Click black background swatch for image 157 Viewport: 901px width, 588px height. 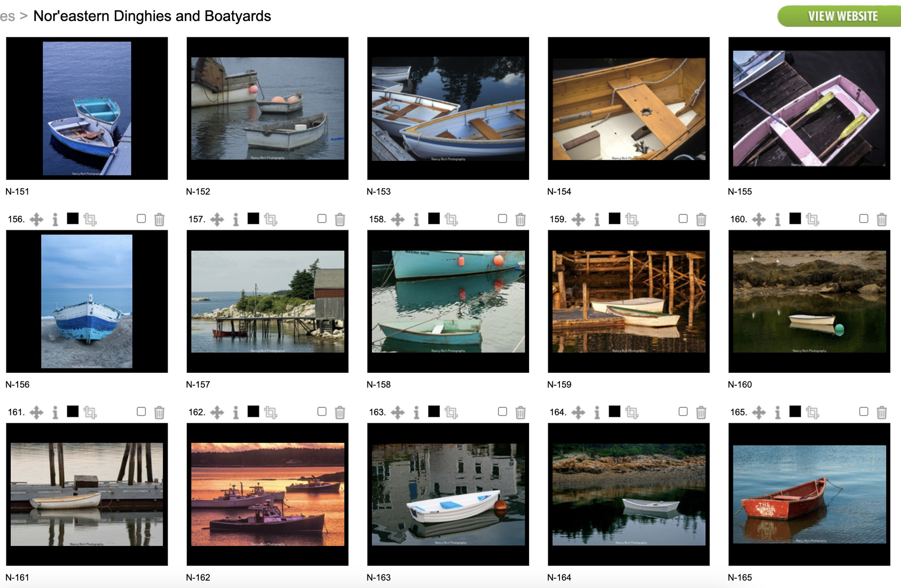pos(253,218)
